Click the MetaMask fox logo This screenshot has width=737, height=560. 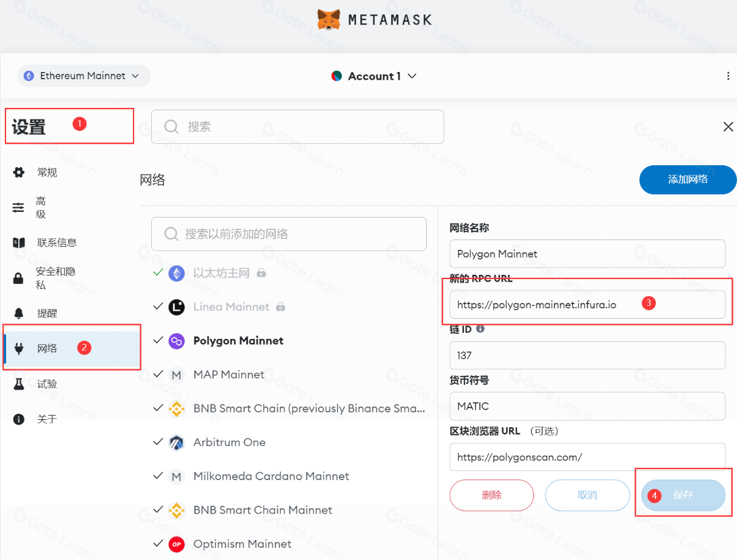pos(329,19)
